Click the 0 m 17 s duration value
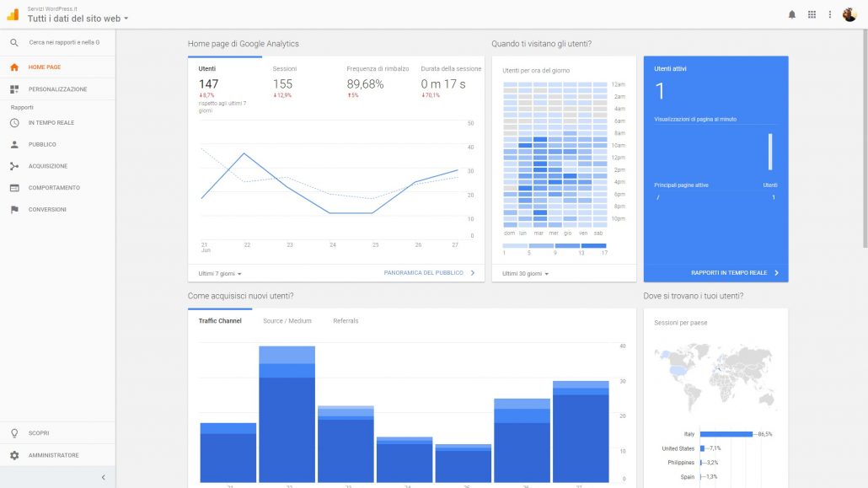868x488 pixels. click(x=443, y=84)
